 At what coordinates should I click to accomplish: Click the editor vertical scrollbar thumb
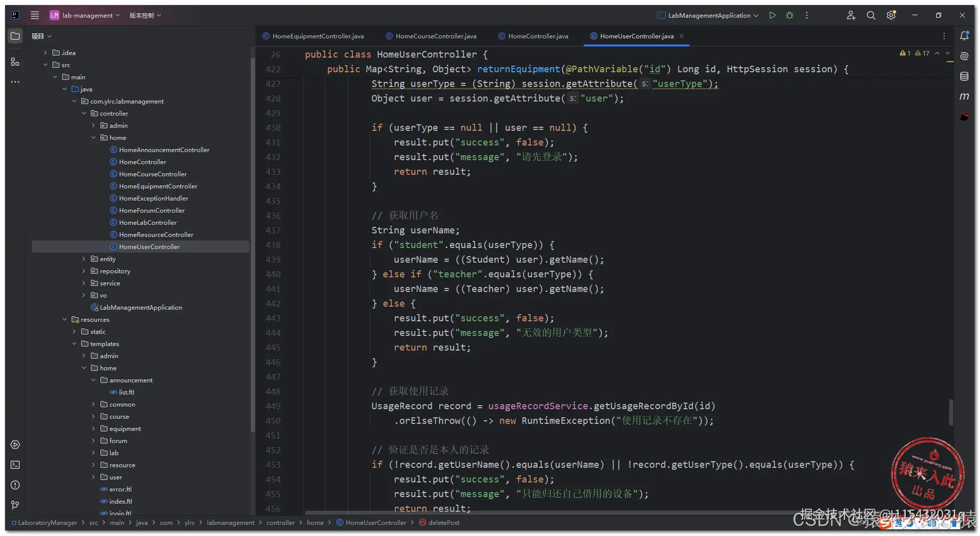(x=951, y=412)
